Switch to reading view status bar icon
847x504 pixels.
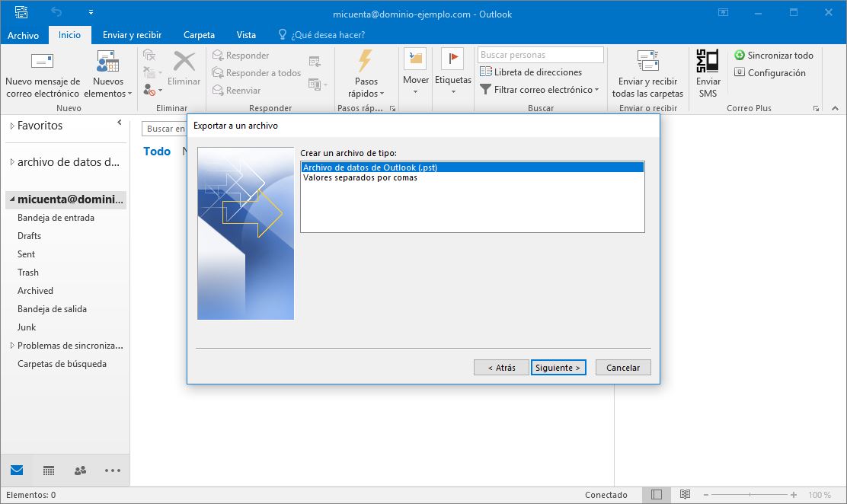pyautogui.click(x=685, y=494)
